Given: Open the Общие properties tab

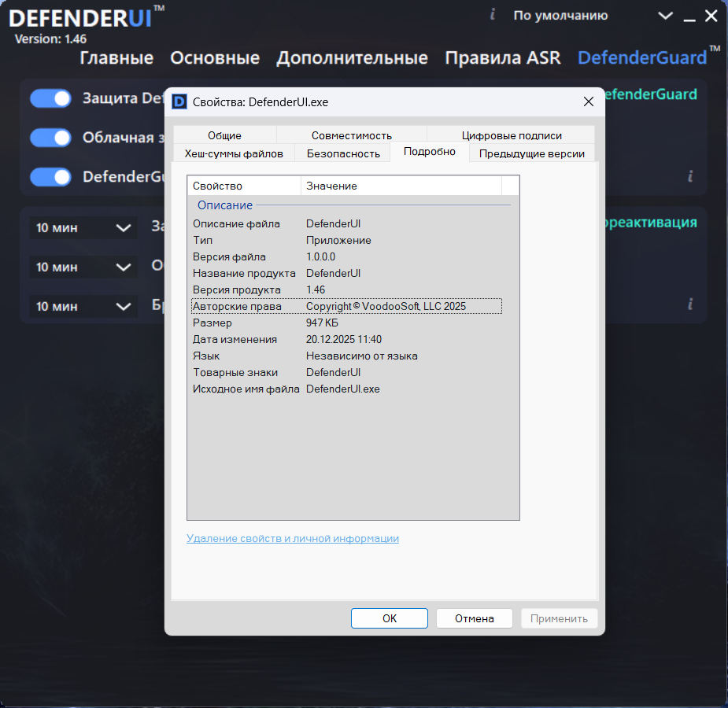Looking at the screenshot, I should [225, 135].
